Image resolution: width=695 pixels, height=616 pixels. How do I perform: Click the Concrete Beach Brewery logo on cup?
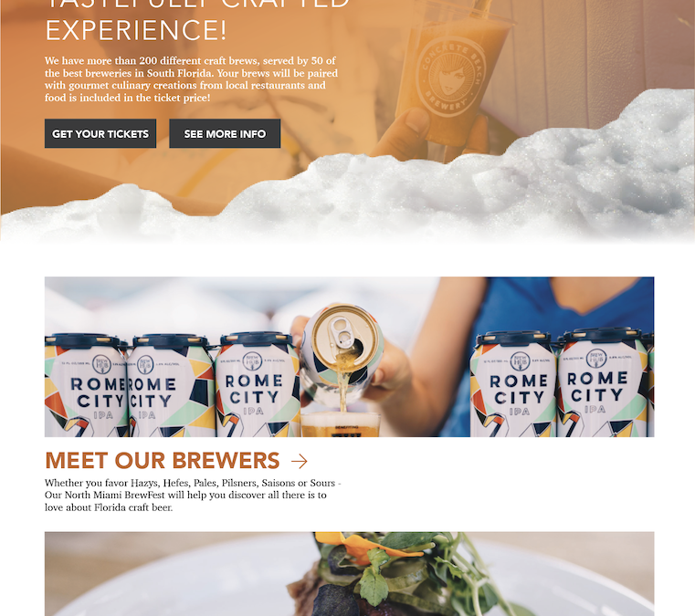(451, 78)
